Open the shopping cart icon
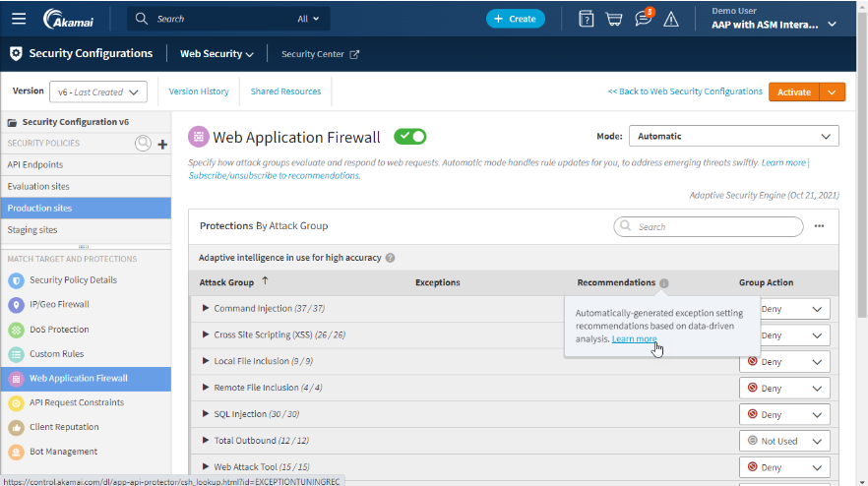 point(614,19)
